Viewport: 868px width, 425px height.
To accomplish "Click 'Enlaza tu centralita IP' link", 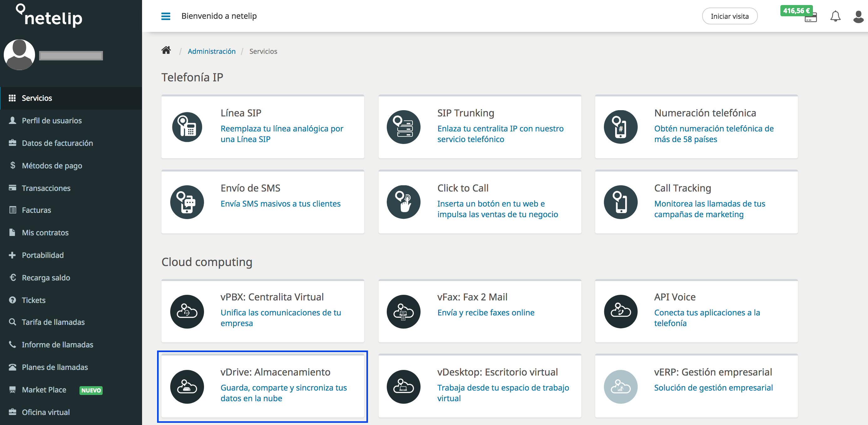I will (500, 134).
